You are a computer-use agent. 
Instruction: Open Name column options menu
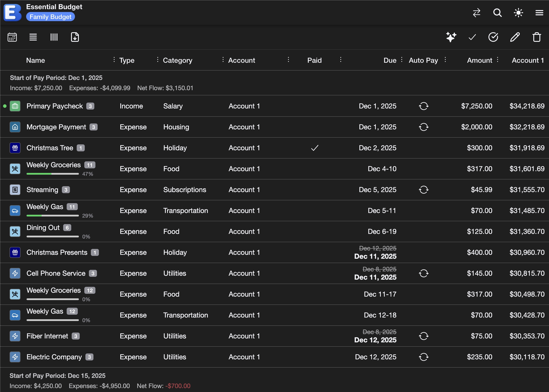coord(114,60)
